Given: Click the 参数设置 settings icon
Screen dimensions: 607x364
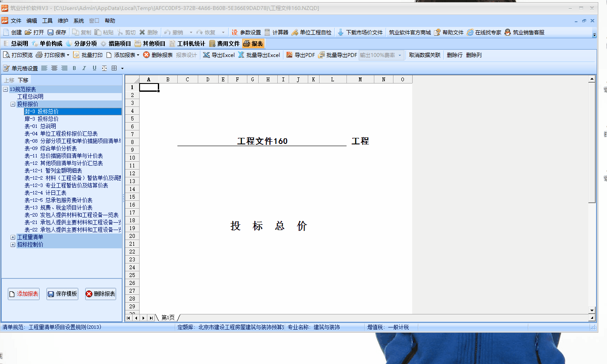Looking at the screenshot, I should point(235,33).
